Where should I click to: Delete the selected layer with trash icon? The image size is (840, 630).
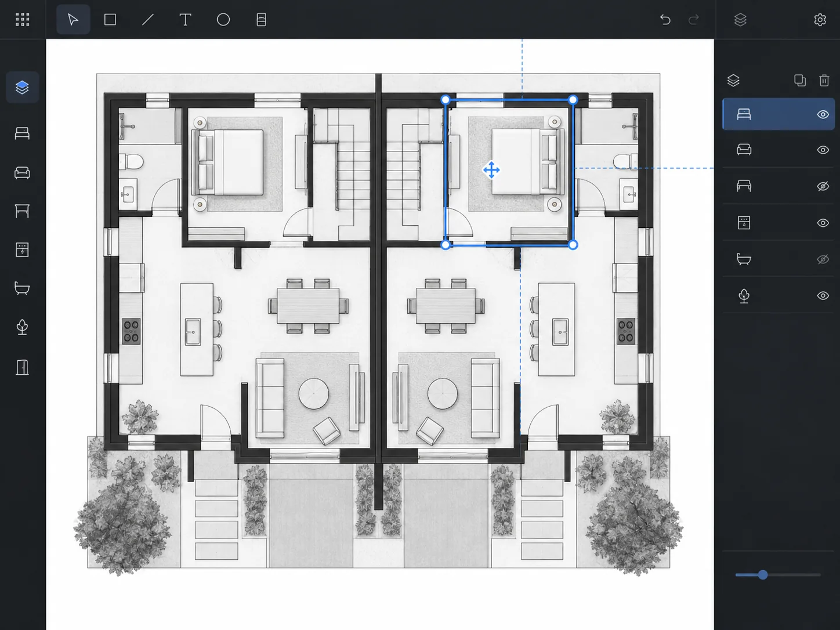[824, 81]
